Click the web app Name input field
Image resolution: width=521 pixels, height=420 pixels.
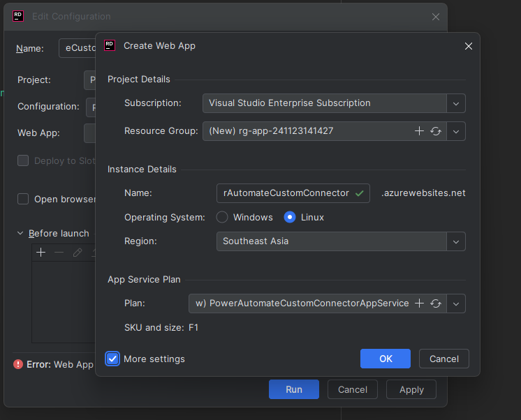(293, 193)
